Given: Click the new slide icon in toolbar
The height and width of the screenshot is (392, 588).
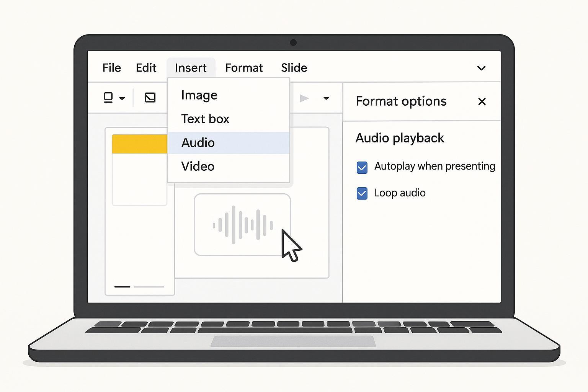Looking at the screenshot, I should [108, 98].
